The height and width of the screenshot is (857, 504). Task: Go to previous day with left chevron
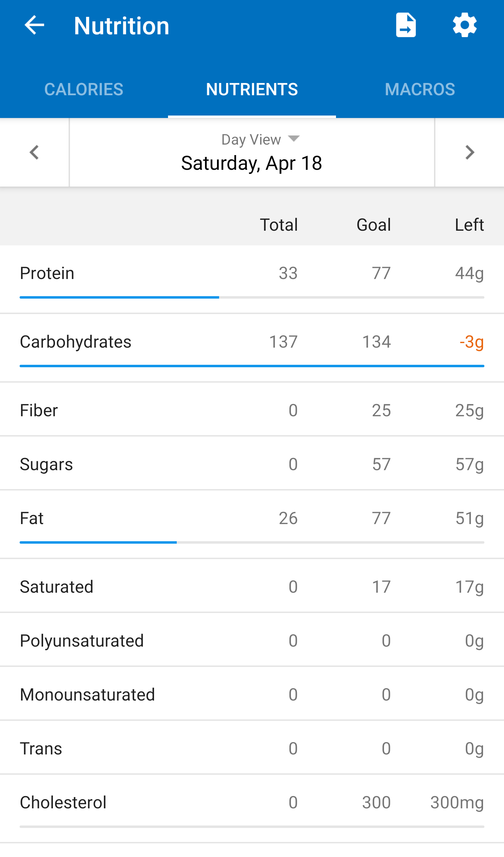coord(34,153)
